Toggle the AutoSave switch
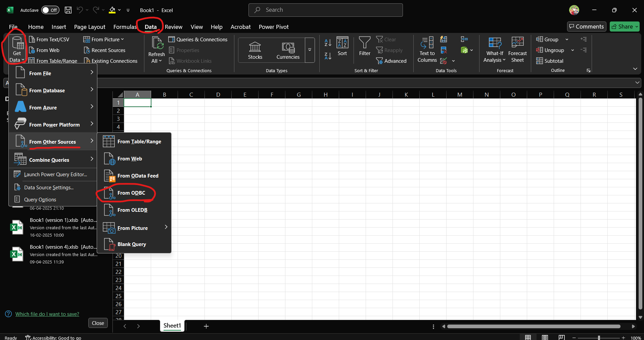Screen dimensions: 644x340 click(x=50, y=10)
